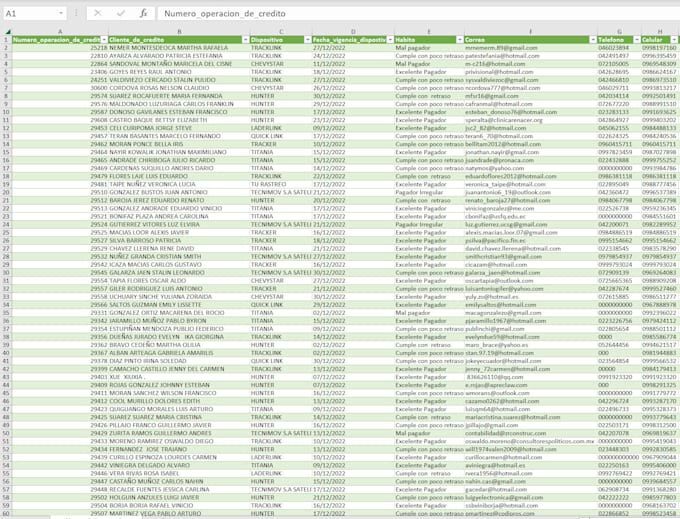The height and width of the screenshot is (519, 680).
Task: Click cell UCHUARY SINCHE YULIANA ZORAIDA
Action: tap(179, 297)
